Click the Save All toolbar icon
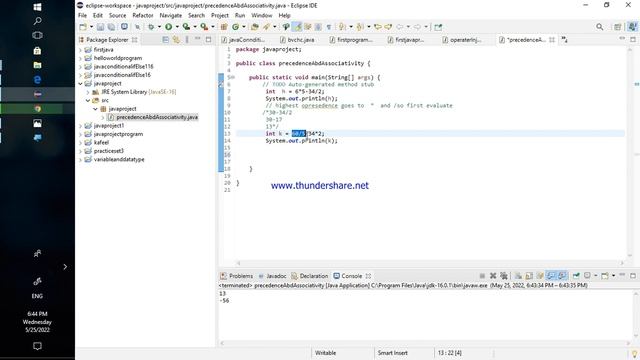 pyautogui.click(x=111, y=27)
